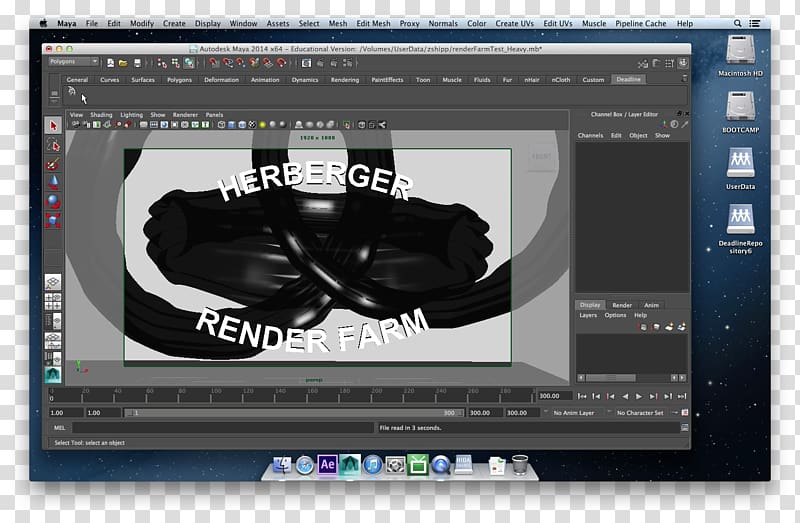Open viewport Renderer menu
This screenshot has height=523, width=800.
click(185, 115)
